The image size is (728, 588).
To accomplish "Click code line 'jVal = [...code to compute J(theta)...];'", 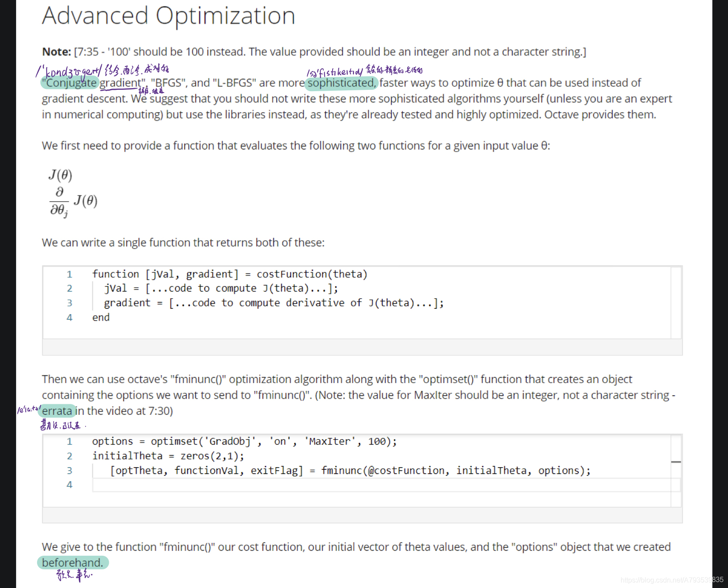I will point(221,288).
